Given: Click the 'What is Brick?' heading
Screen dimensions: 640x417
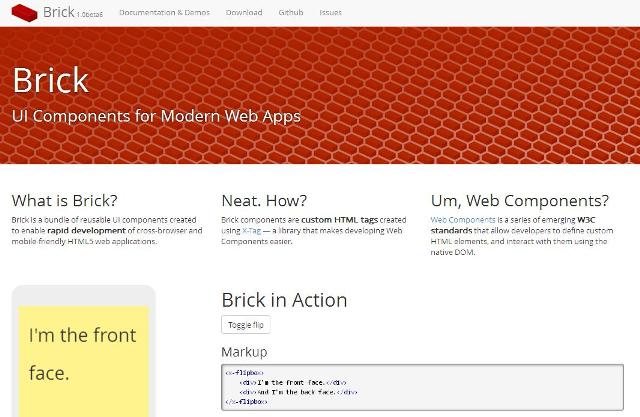Looking at the screenshot, I should click(x=64, y=199).
